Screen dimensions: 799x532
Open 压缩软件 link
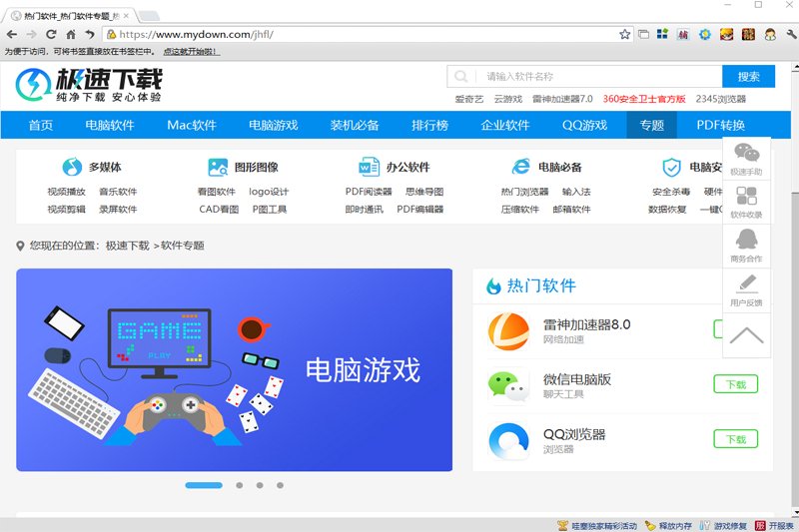pos(519,210)
